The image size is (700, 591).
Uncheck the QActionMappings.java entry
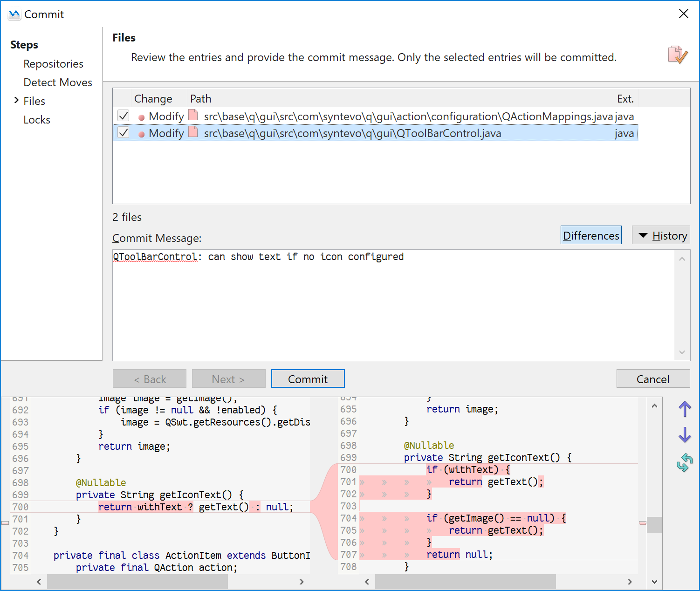tap(123, 115)
